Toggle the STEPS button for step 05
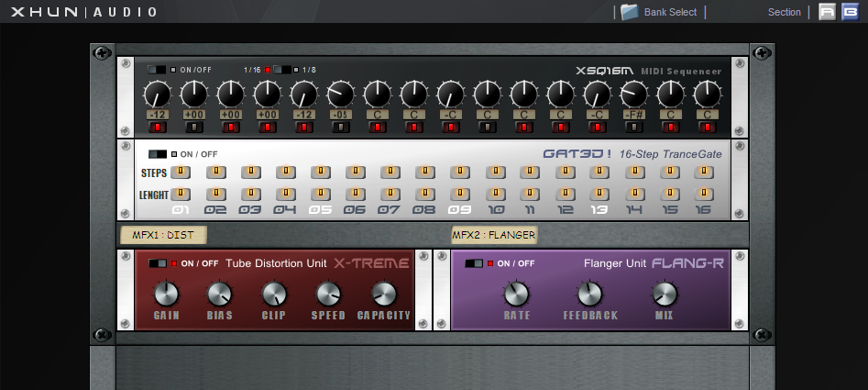This screenshot has width=868, height=390. tap(321, 173)
